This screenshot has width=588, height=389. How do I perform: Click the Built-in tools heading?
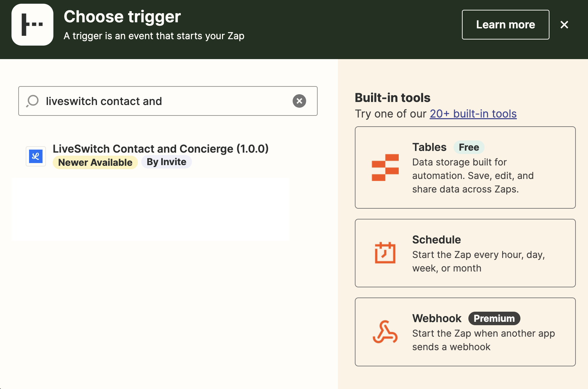point(393,98)
